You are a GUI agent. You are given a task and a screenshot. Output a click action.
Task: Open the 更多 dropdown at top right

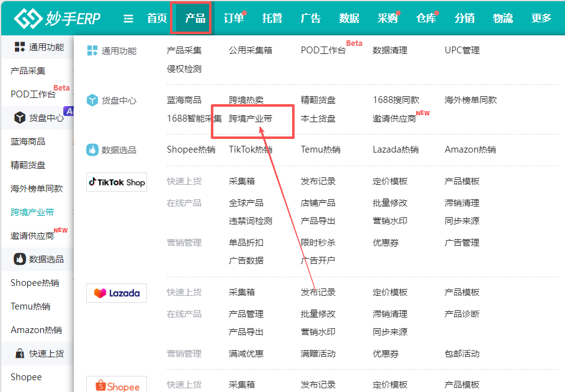click(x=541, y=18)
